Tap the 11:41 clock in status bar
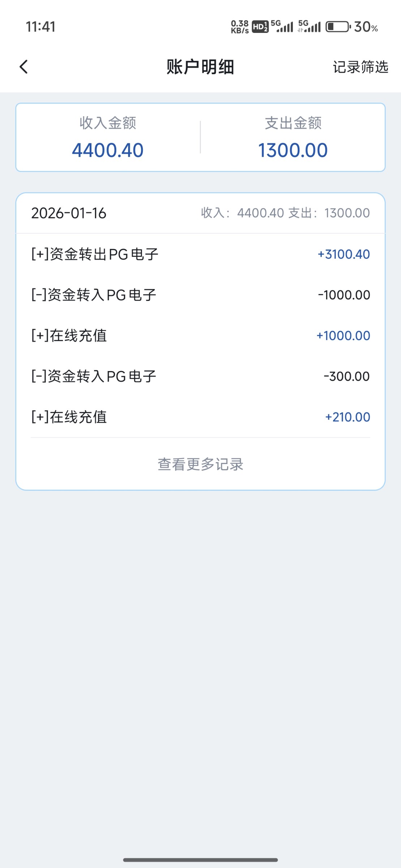The height and width of the screenshot is (868, 401). pyautogui.click(x=40, y=27)
